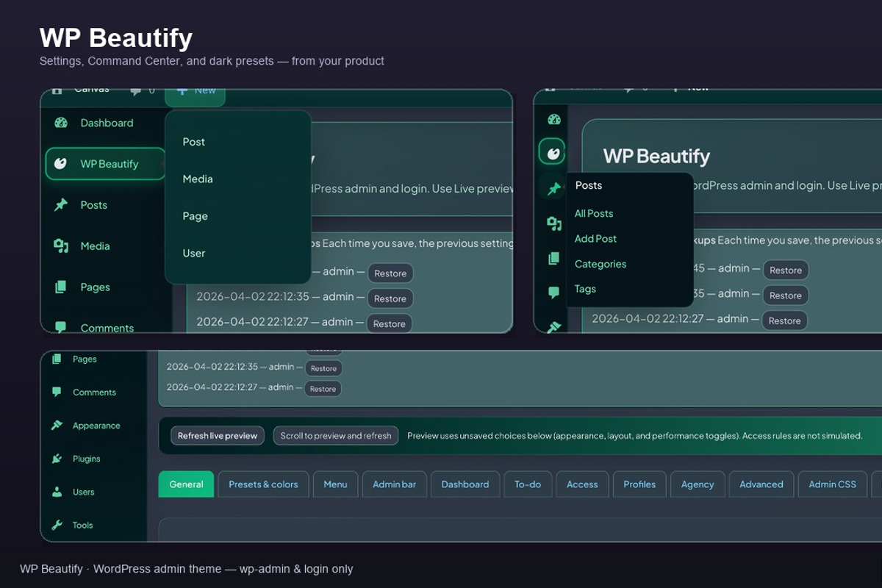
Task: Open Comments in the New-menu screenshot sidebar
Action: tap(93, 328)
